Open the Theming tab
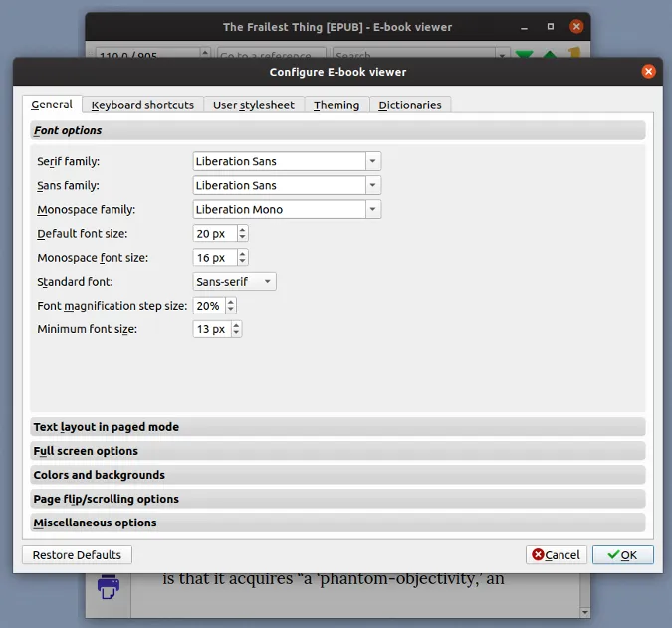The height and width of the screenshot is (628, 672). (336, 105)
